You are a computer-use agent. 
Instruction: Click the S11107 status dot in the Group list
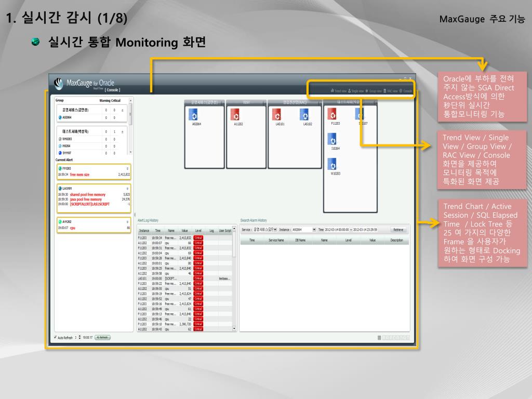(60, 153)
